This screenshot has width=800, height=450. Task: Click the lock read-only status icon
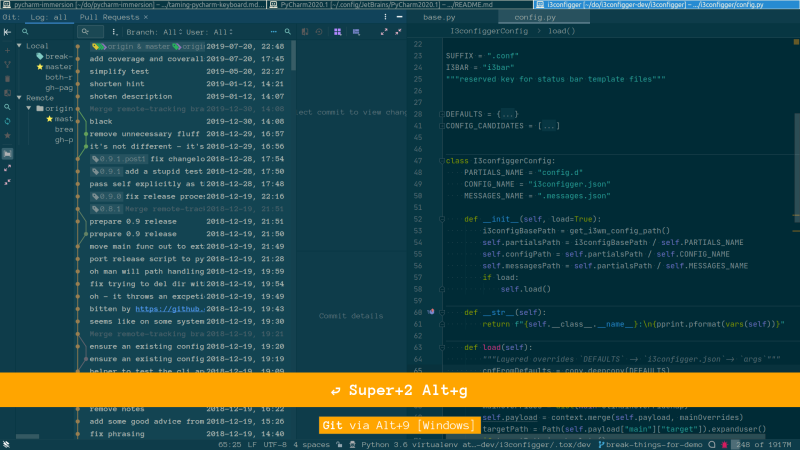[x=339, y=445]
